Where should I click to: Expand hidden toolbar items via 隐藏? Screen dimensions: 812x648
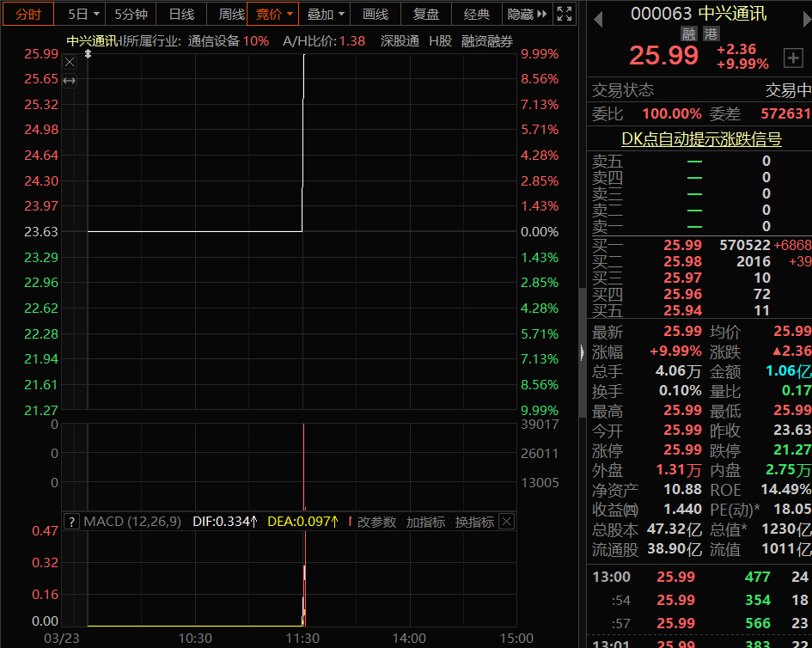click(x=528, y=14)
